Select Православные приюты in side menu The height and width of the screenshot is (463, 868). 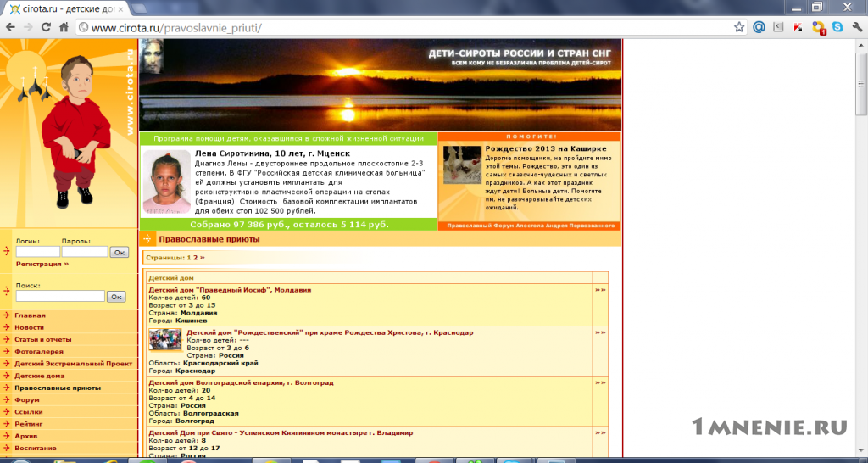coord(58,388)
